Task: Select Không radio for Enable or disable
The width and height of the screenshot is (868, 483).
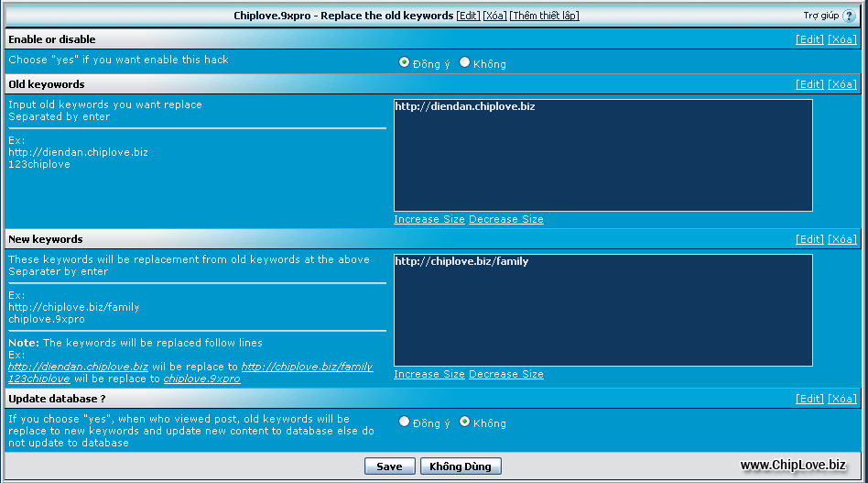Action: pyautogui.click(x=464, y=62)
